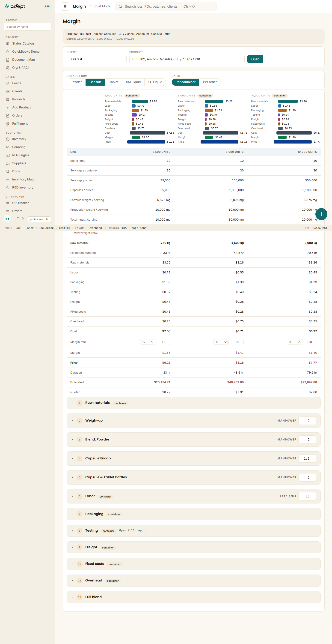Switch basis to Per order
The image size is (332, 644).
coord(210,82)
